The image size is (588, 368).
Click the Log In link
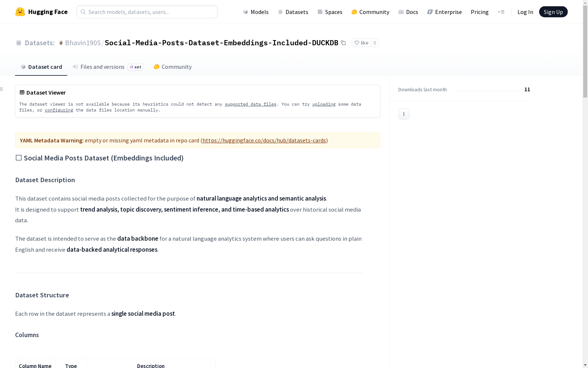tap(525, 12)
